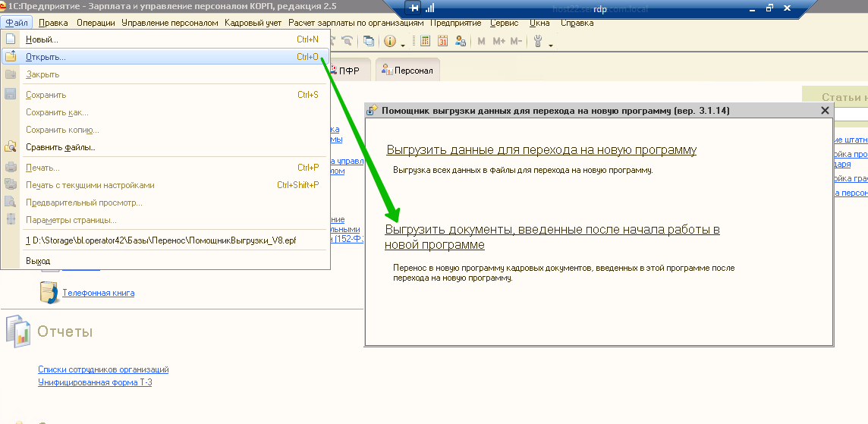
Task: Click the new document icon beside Новый
Action: [x=11, y=39]
